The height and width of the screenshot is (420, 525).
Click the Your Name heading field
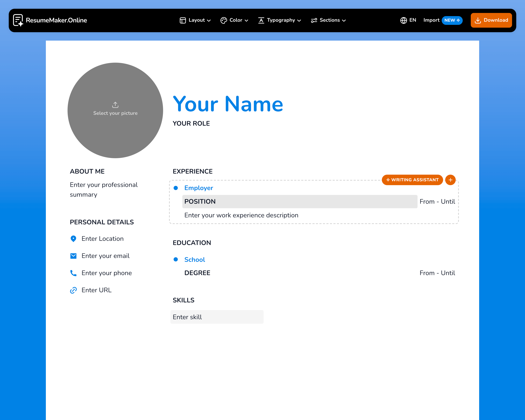tap(228, 104)
